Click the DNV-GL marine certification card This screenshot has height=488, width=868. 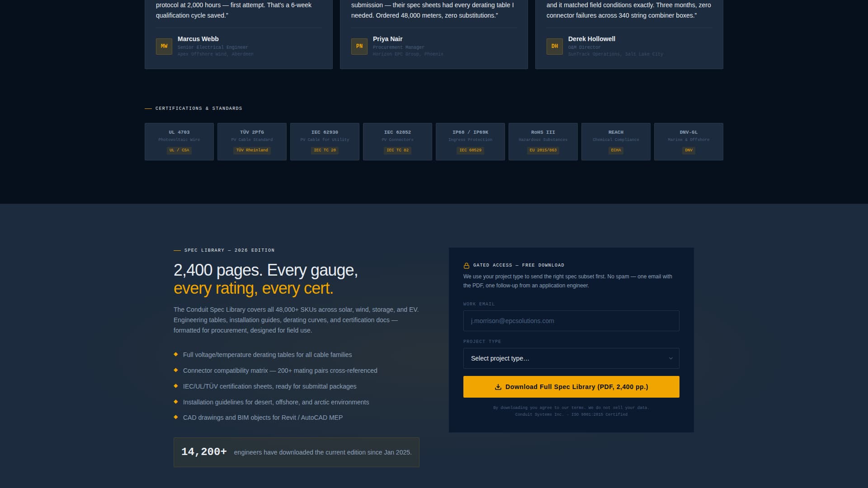(689, 141)
